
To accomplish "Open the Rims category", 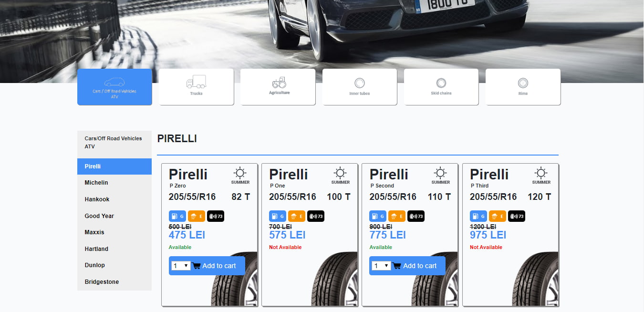I will pyautogui.click(x=523, y=86).
